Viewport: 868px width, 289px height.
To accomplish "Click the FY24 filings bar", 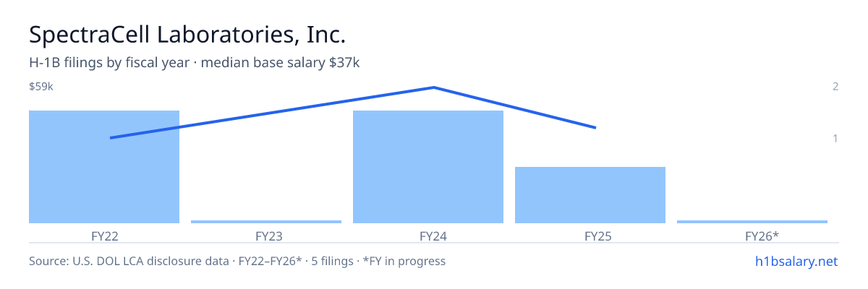I will [428, 167].
